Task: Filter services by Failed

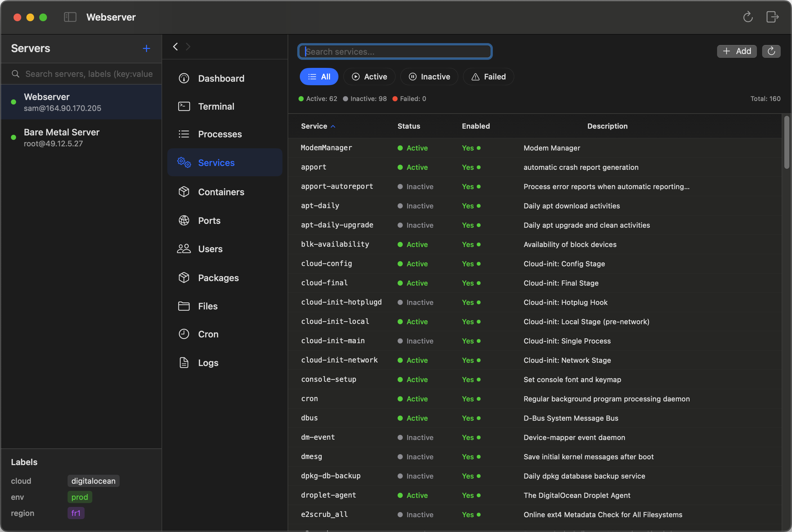Action: 488,77
